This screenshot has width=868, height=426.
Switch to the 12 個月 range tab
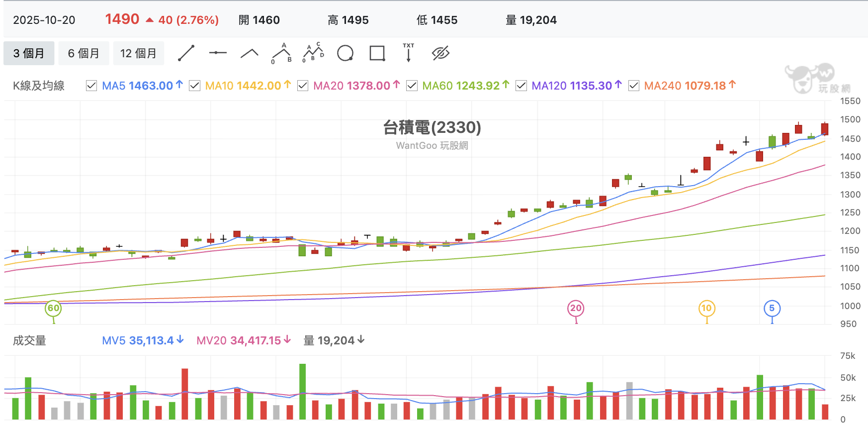pos(138,53)
